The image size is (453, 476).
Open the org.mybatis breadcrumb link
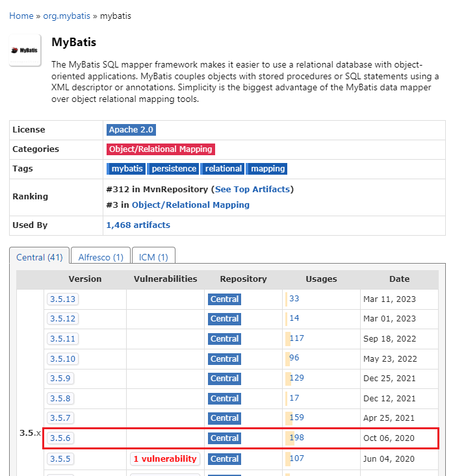coord(66,16)
